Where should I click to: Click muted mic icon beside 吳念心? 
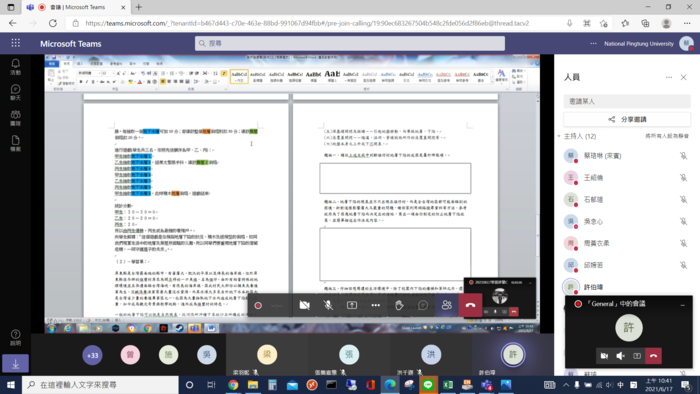pos(683,221)
